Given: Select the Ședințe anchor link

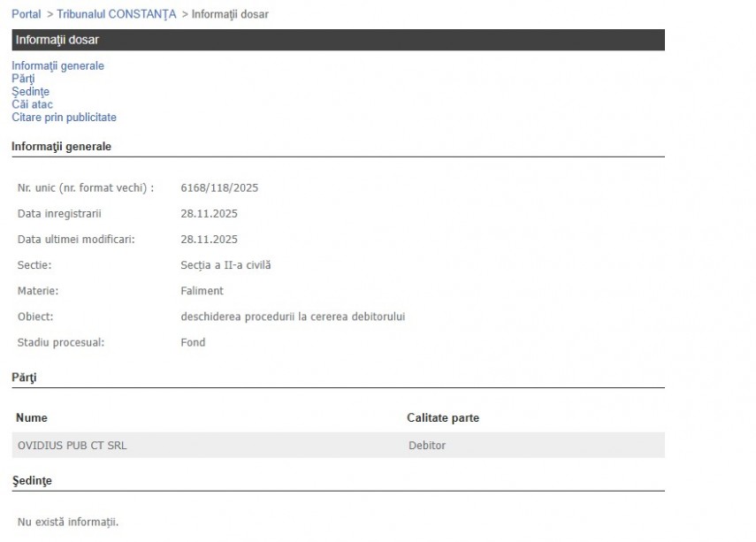Looking at the screenshot, I should [x=30, y=91].
